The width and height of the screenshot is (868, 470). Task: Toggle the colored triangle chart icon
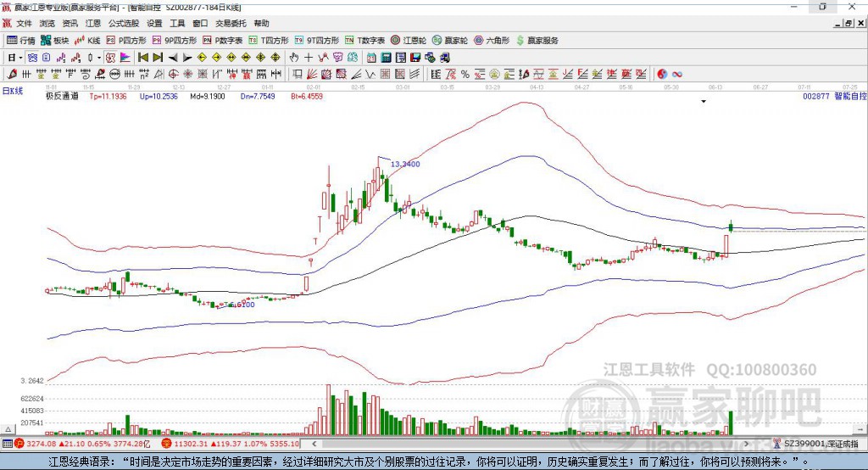pyautogui.click(x=125, y=58)
